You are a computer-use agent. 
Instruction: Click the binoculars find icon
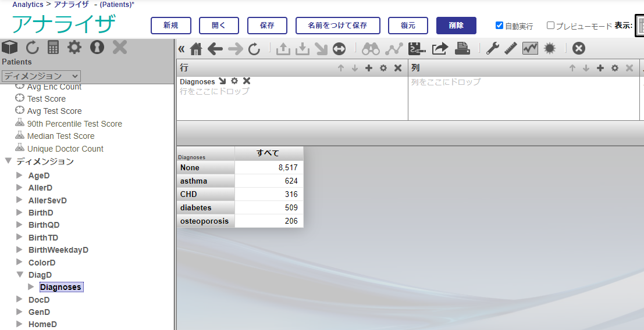coord(371,49)
